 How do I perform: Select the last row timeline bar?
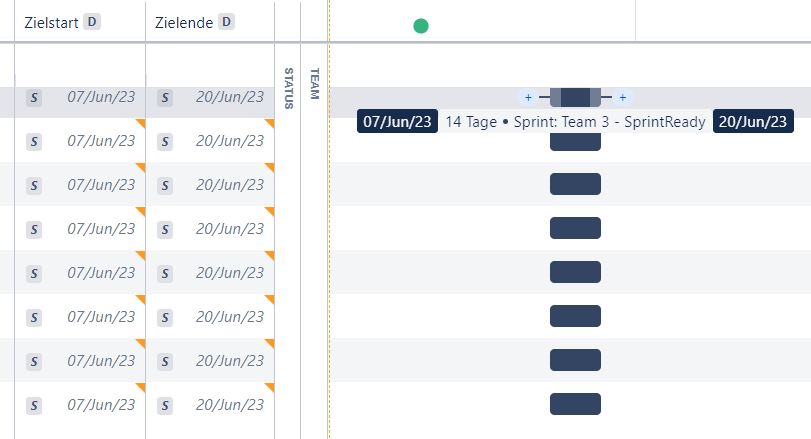(x=575, y=404)
